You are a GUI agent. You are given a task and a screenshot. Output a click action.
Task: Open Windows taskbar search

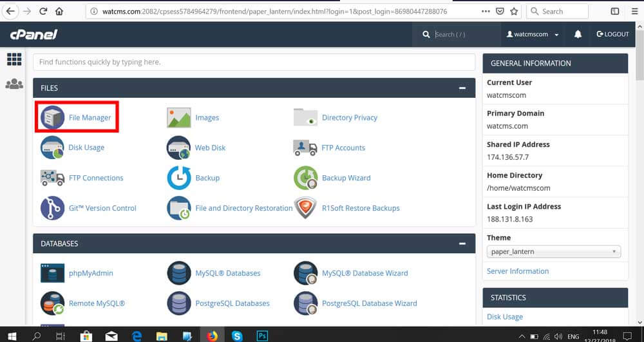click(x=37, y=336)
